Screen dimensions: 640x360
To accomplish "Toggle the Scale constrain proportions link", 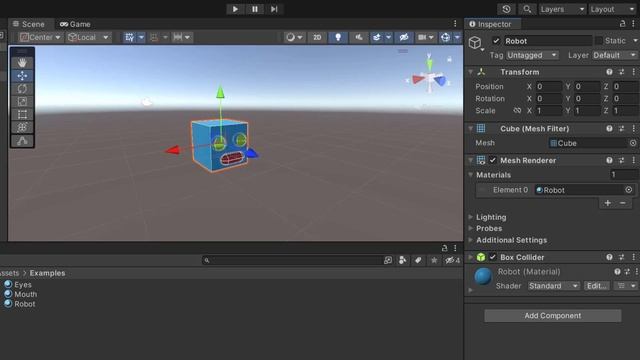I will coord(517,111).
